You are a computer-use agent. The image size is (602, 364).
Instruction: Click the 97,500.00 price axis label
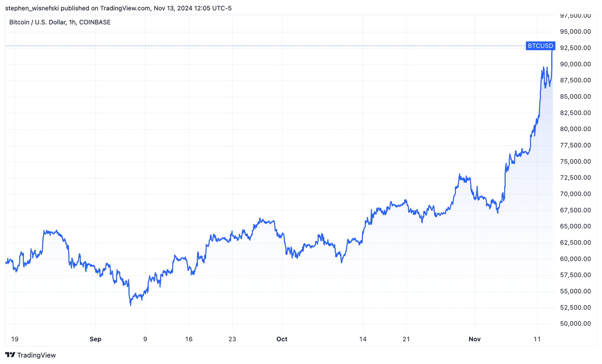pos(576,16)
